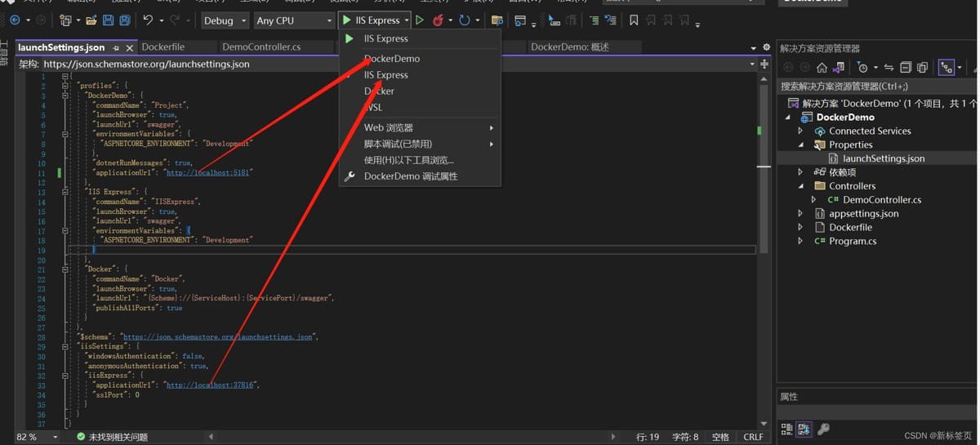Start without debugging using hollow green arrow

pos(420,20)
